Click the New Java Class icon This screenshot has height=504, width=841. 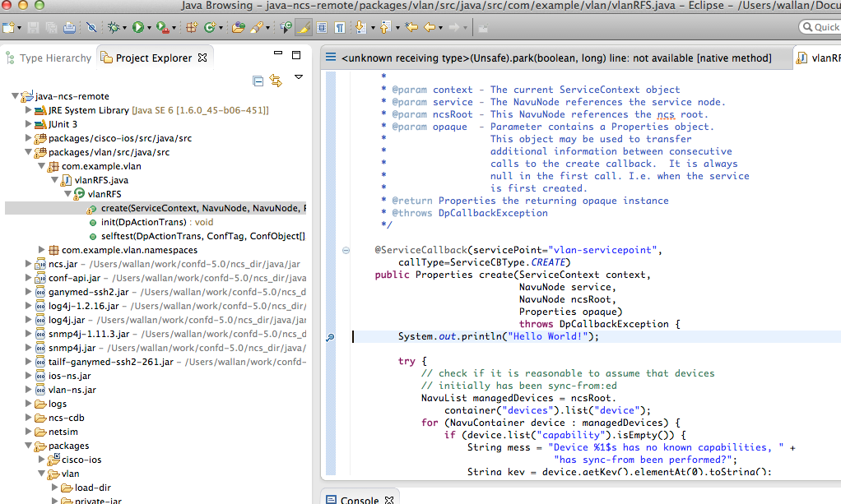[209, 28]
